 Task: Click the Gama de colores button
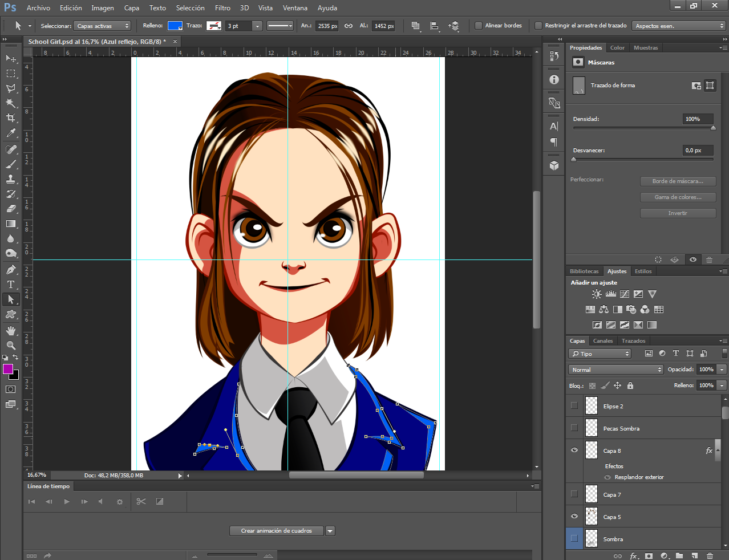coord(678,197)
